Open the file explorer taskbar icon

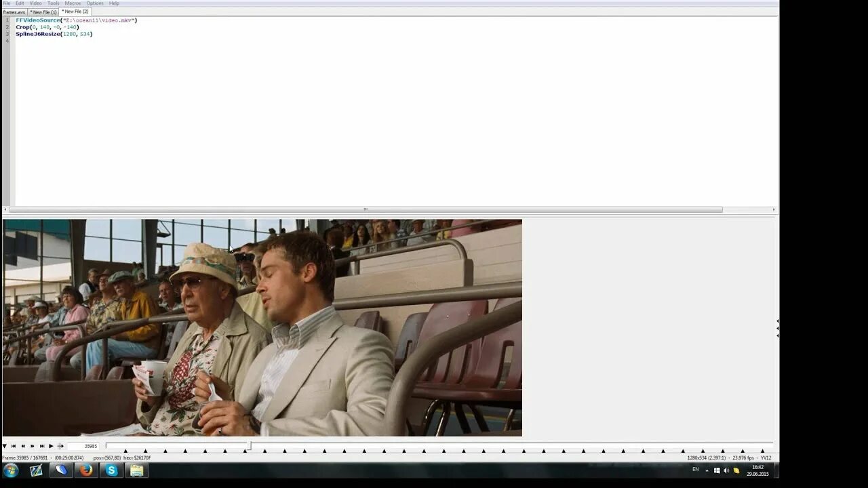tap(136, 470)
